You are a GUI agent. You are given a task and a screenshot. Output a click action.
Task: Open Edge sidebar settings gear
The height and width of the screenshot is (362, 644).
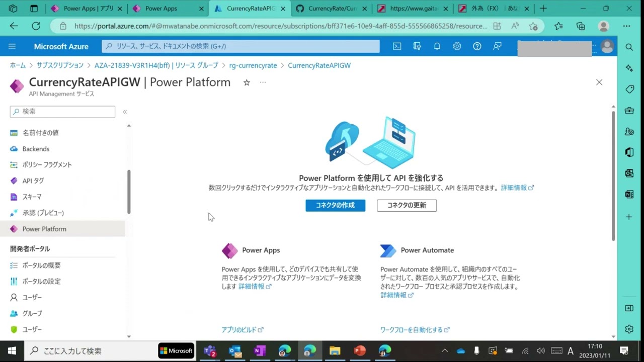tap(629, 329)
